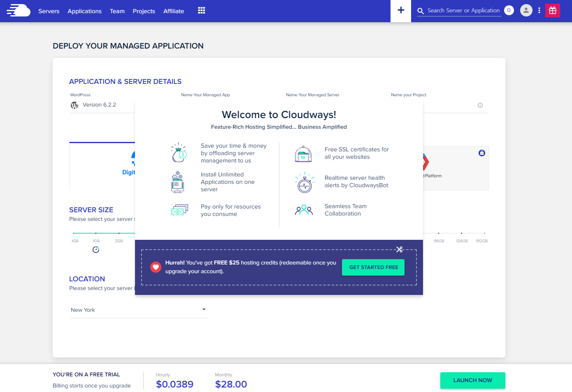Open the notifications counter badge showing 0
Image resolution: width=572 pixels, height=392 pixels.
point(509,10)
